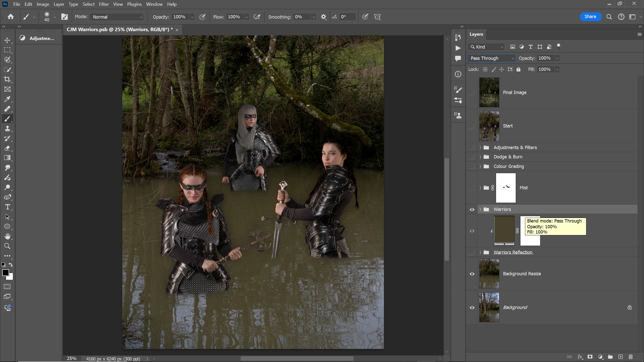Select the Start layer thumbnail
Screen dimensions: 644x362
tap(489, 126)
